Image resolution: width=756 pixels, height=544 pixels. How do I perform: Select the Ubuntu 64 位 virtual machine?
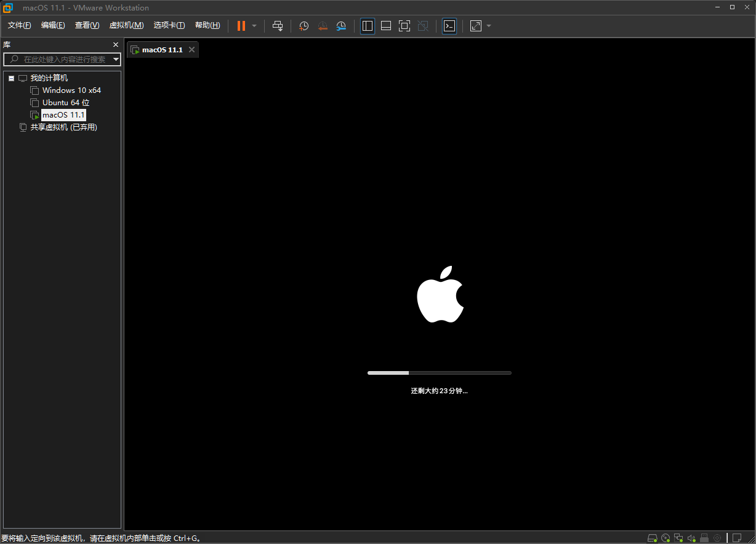(x=66, y=103)
